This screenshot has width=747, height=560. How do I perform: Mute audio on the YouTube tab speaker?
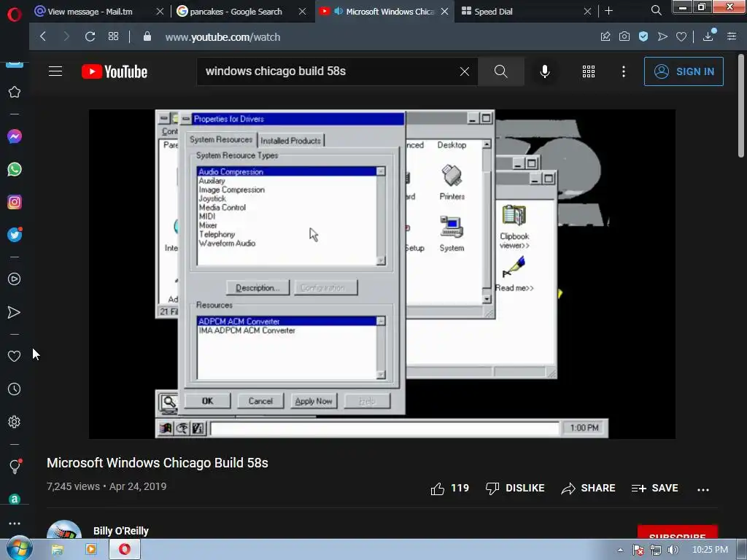pyautogui.click(x=338, y=11)
